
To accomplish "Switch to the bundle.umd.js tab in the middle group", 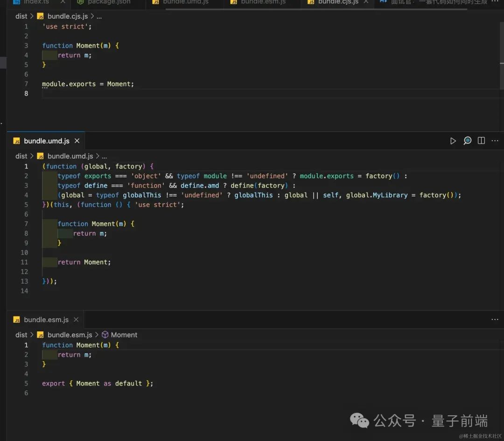I will tap(46, 141).
